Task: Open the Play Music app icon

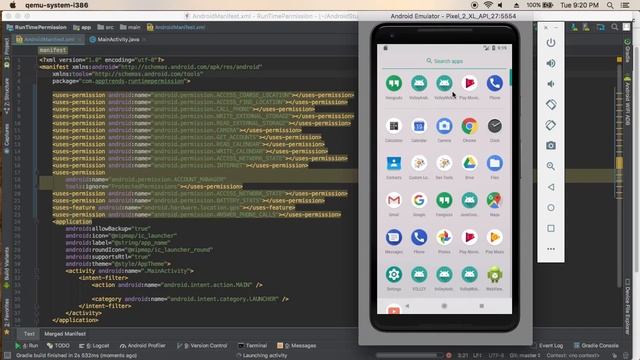Action: click(x=494, y=237)
